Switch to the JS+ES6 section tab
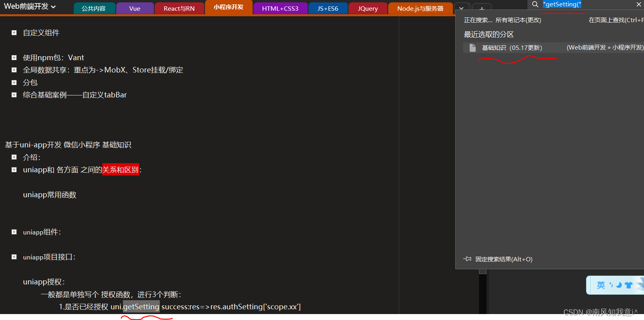This screenshot has height=320, width=644. pyautogui.click(x=328, y=9)
